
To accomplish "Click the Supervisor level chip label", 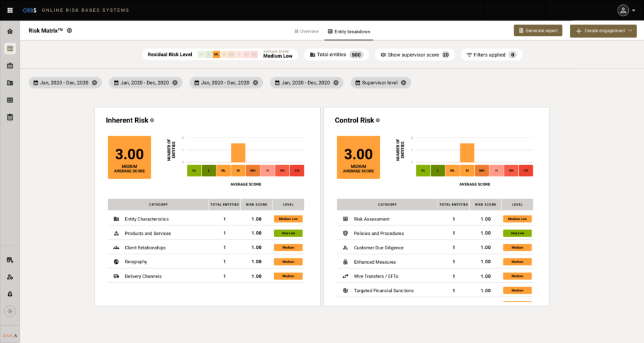I will click(x=379, y=82).
